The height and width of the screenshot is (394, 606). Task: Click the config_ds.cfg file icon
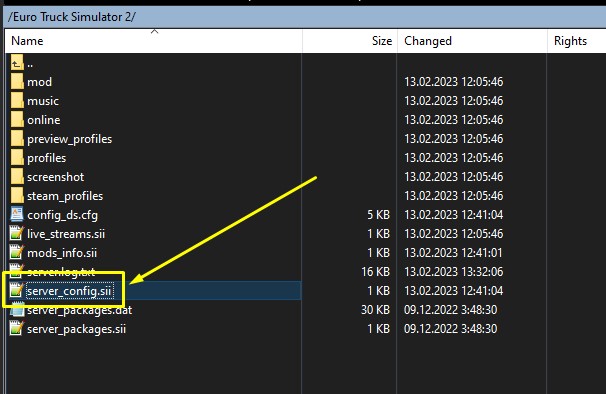17,214
